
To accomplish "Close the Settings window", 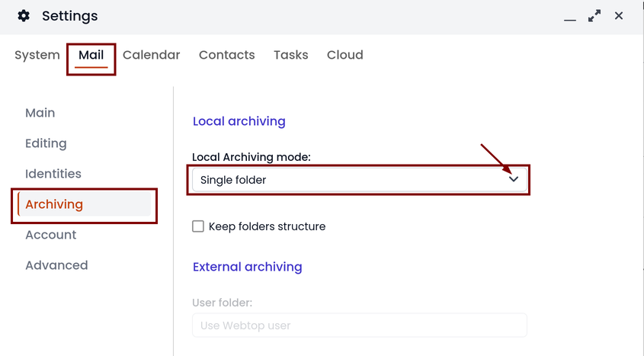I will (619, 15).
